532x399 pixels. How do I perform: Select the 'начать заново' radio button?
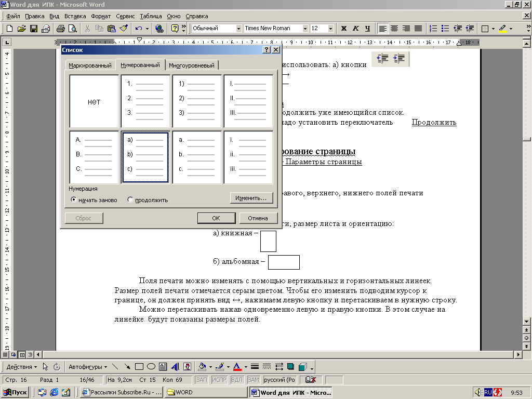[x=73, y=199]
